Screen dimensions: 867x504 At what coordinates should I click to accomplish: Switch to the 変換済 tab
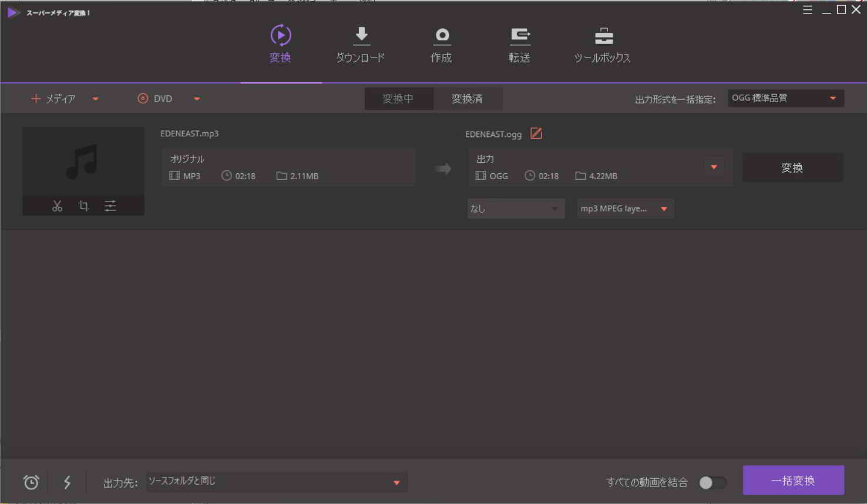tap(467, 99)
